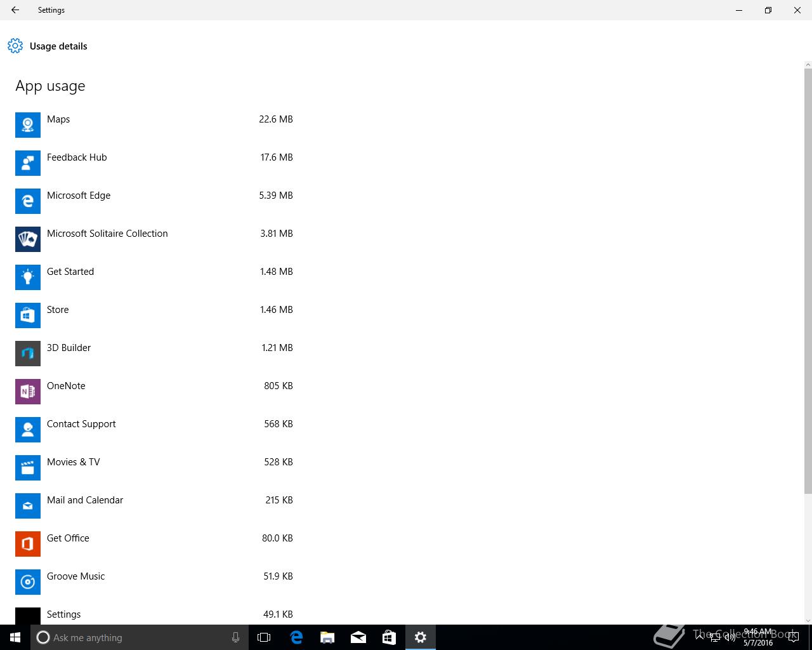Click the Contact Support label
The width and height of the screenshot is (812, 650).
point(81,424)
